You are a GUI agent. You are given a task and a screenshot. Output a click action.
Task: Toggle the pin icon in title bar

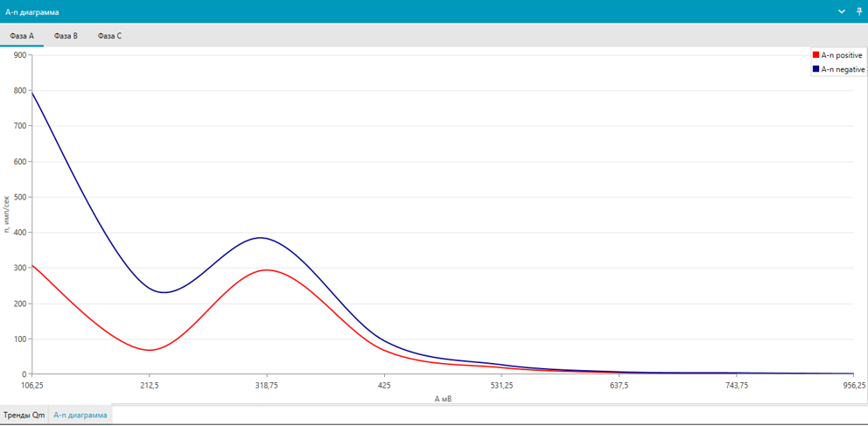pyautogui.click(x=859, y=11)
